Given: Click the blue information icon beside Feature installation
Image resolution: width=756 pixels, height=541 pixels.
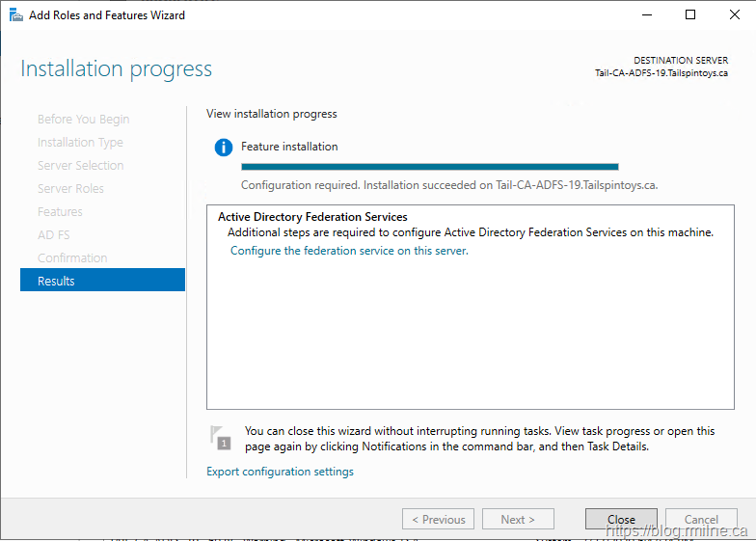Looking at the screenshot, I should pyautogui.click(x=224, y=148).
